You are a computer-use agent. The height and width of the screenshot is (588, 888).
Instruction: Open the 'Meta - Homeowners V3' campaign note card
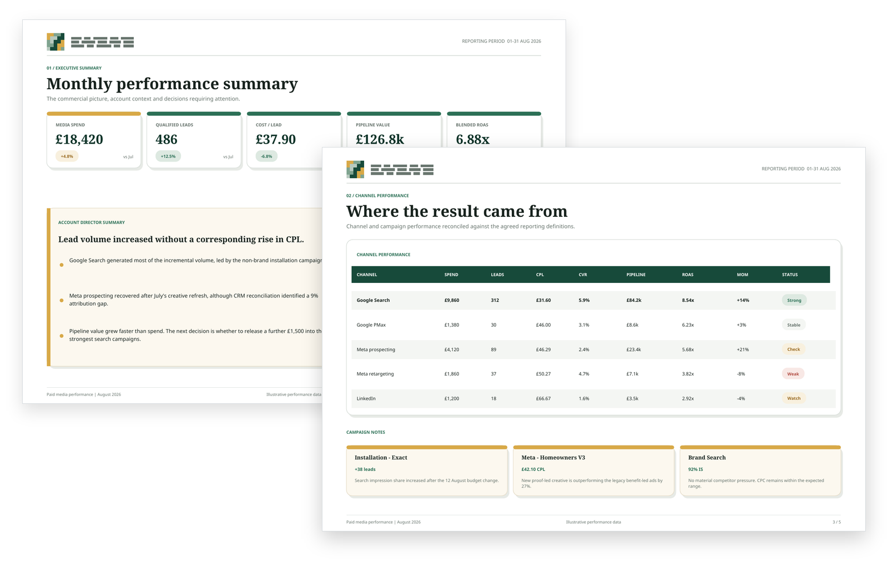click(593, 471)
